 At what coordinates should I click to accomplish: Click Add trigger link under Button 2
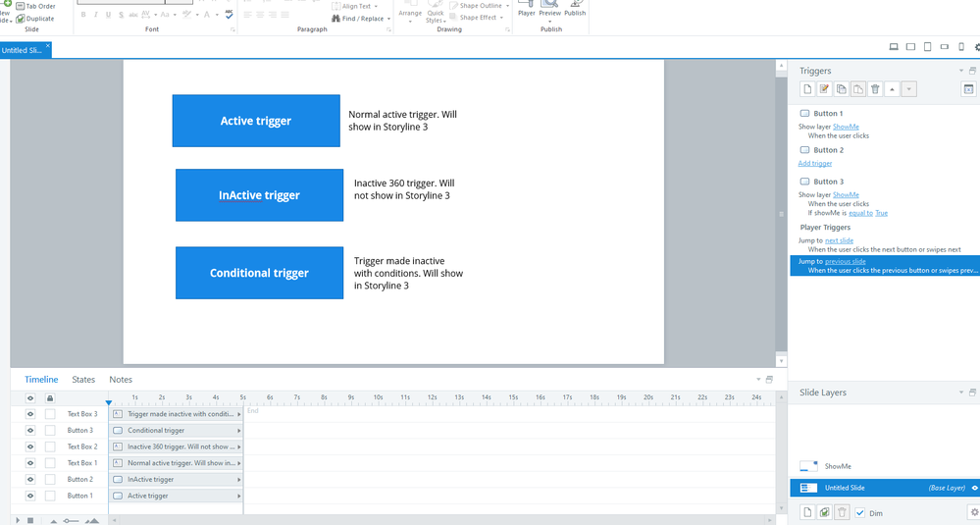815,163
